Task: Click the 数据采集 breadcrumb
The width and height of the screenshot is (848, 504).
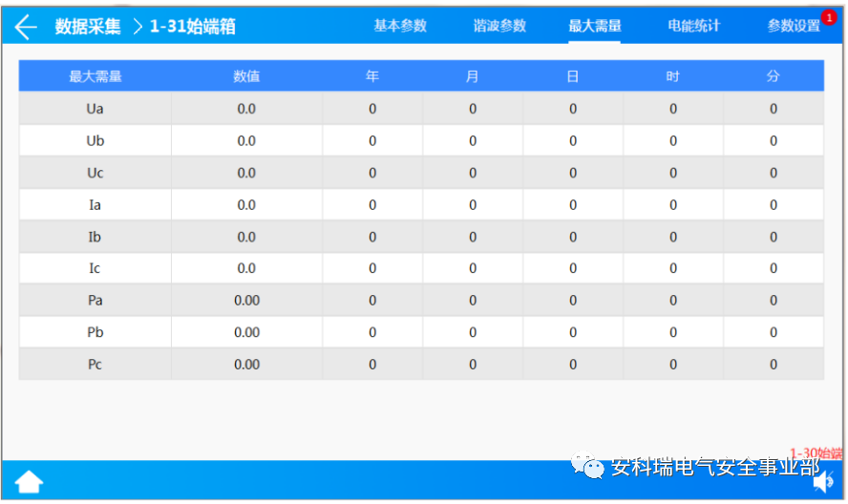Action: (x=88, y=26)
